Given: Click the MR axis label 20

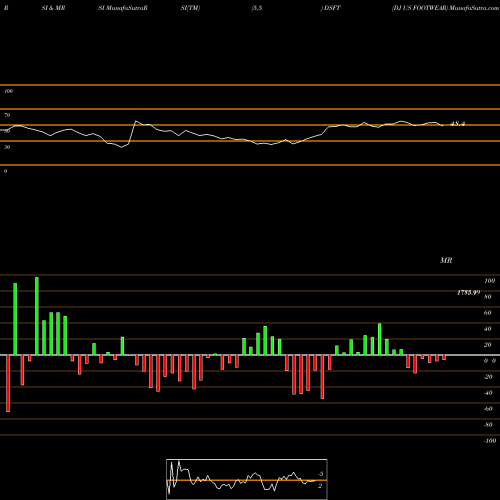Looking at the screenshot, I should tap(487, 345).
